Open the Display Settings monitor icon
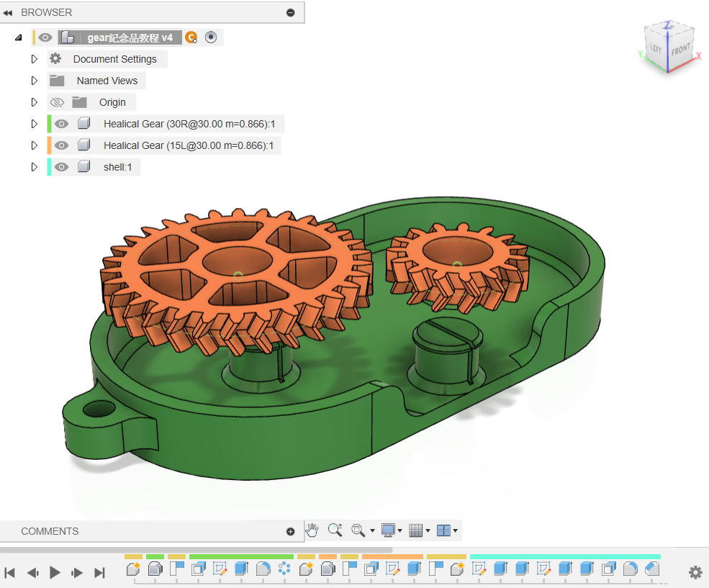The image size is (709, 588). [389, 530]
